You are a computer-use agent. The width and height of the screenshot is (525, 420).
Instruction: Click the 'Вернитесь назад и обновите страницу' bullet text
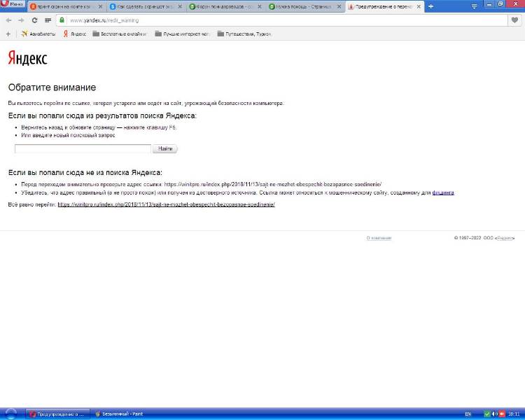click(x=99, y=127)
